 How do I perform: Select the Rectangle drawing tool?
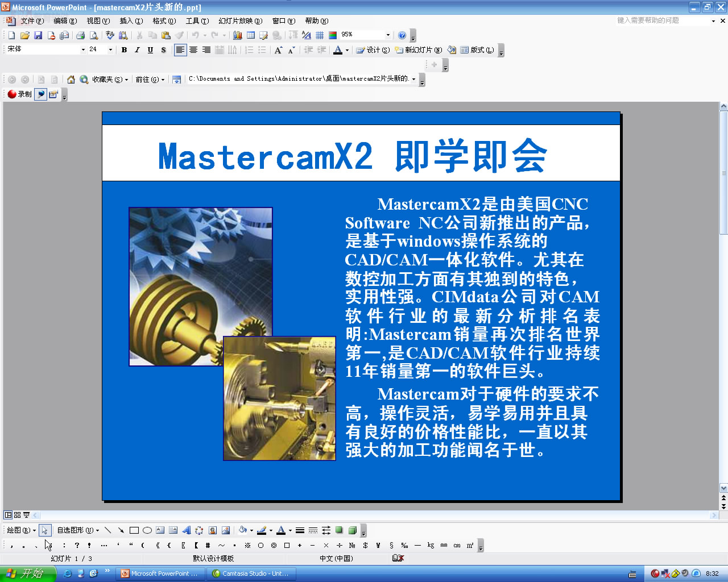[134, 530]
